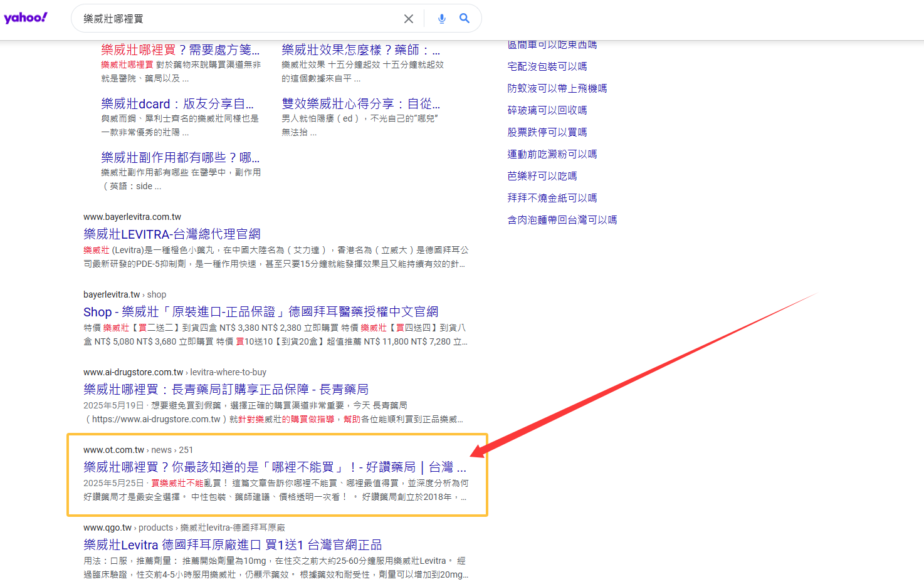
Task: Select related search 防蚊液可以帶上飛機嗎
Action: click(557, 88)
